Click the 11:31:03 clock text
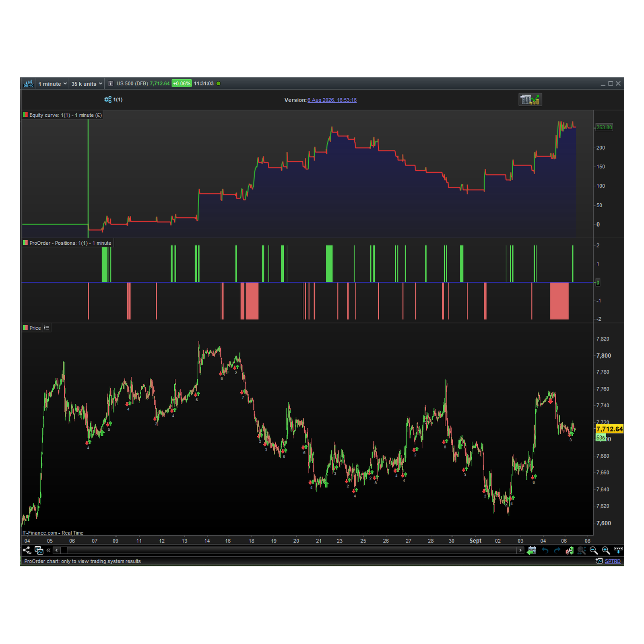Viewport: 644px width, 644px height. [x=204, y=84]
